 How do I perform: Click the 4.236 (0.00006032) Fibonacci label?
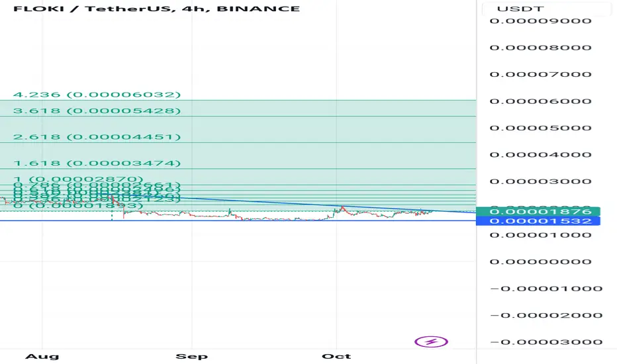(x=97, y=95)
